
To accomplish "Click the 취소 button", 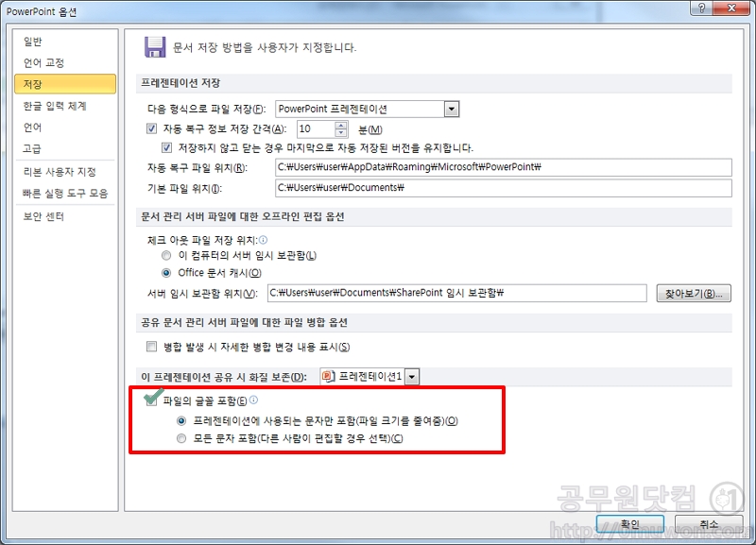I will (709, 524).
